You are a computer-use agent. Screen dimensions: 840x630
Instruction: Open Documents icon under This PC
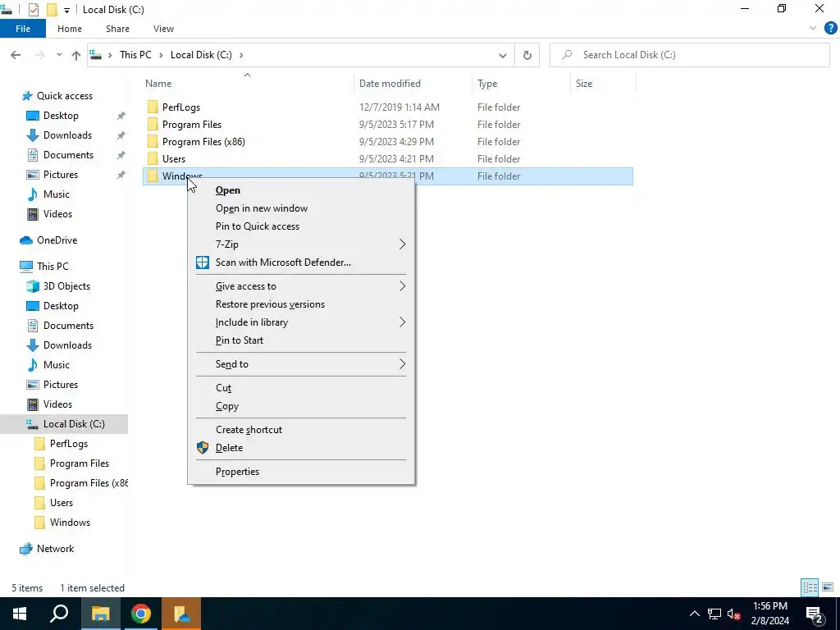point(33,325)
